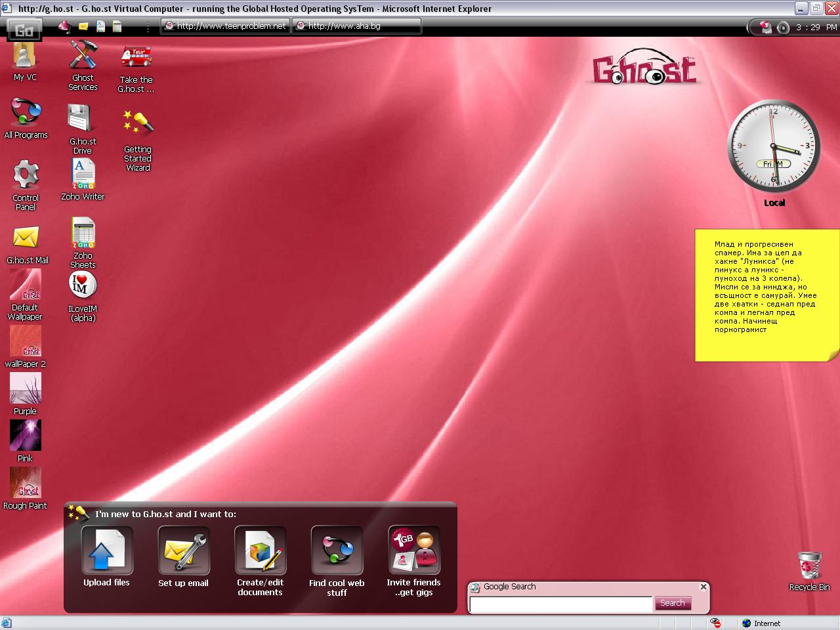The height and width of the screenshot is (630, 840).
Task: Open ILoveIM (alpha) desktop icon
Action: point(83,297)
